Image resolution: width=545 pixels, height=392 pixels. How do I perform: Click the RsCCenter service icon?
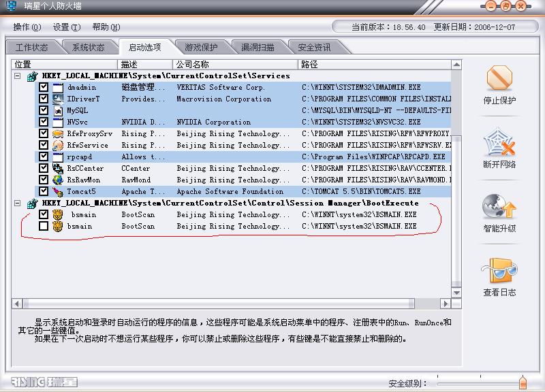point(58,168)
